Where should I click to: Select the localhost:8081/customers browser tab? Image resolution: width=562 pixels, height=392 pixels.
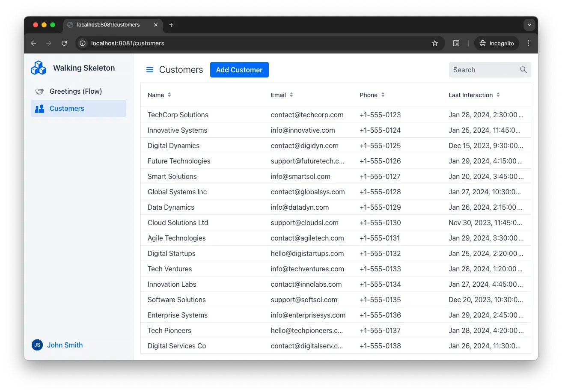109,25
